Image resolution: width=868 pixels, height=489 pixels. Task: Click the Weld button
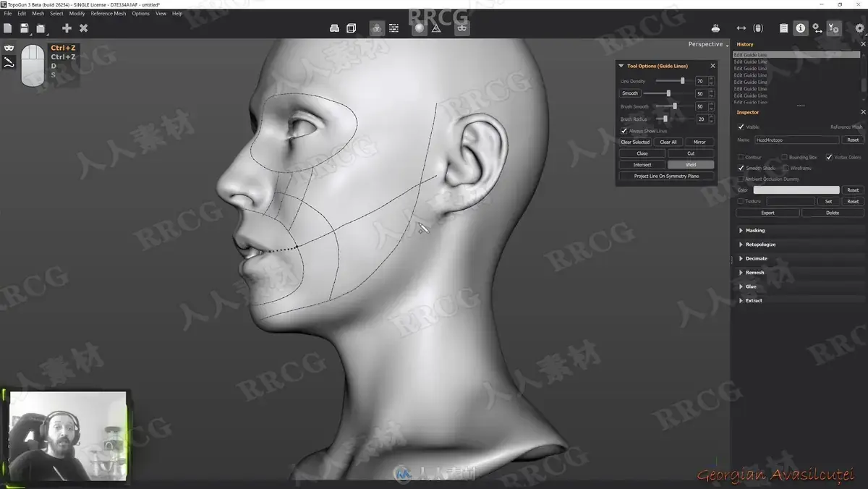pyautogui.click(x=691, y=165)
